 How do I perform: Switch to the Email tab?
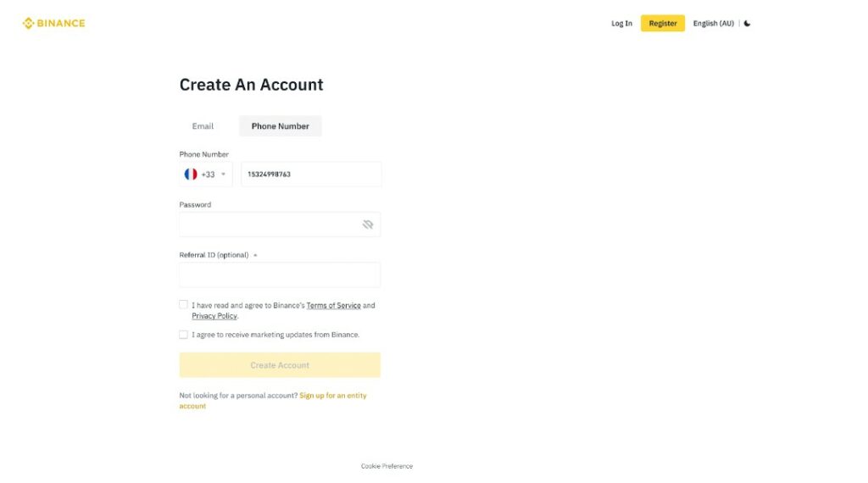[x=203, y=126]
